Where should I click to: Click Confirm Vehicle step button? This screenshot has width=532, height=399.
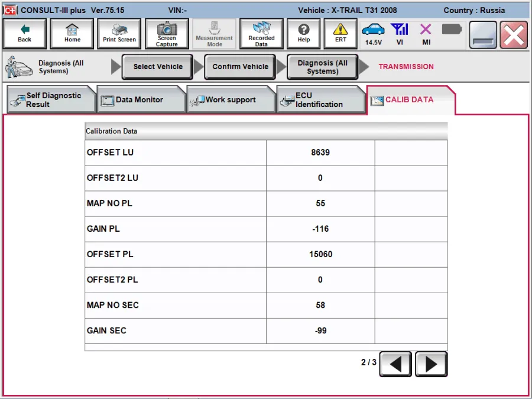[240, 67]
